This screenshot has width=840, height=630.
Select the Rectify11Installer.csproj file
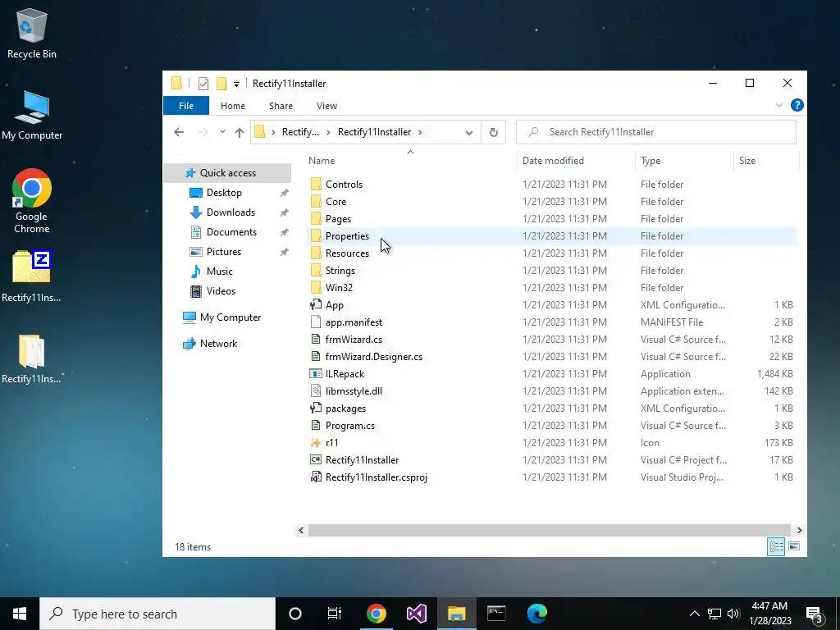point(376,477)
